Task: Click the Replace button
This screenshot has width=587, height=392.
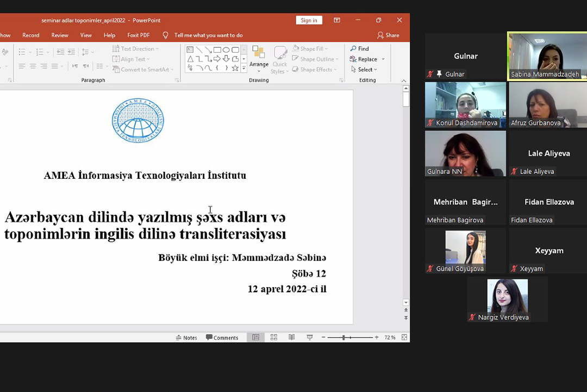Action: tap(364, 59)
